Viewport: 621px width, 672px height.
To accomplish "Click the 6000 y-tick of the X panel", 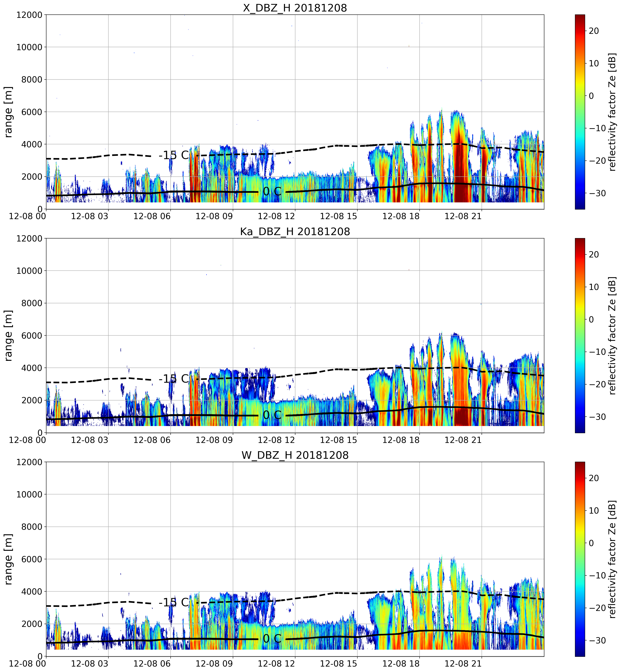I will click(x=32, y=112).
